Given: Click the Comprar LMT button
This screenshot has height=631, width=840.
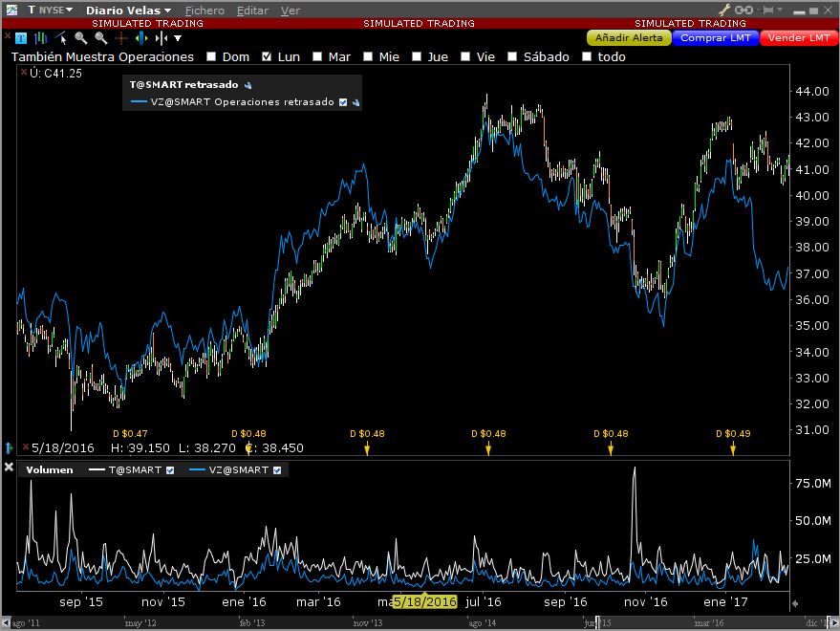Looking at the screenshot, I should point(716,37).
